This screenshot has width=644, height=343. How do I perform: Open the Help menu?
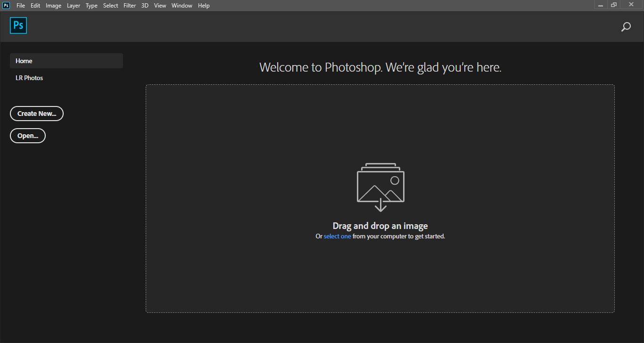(x=204, y=5)
